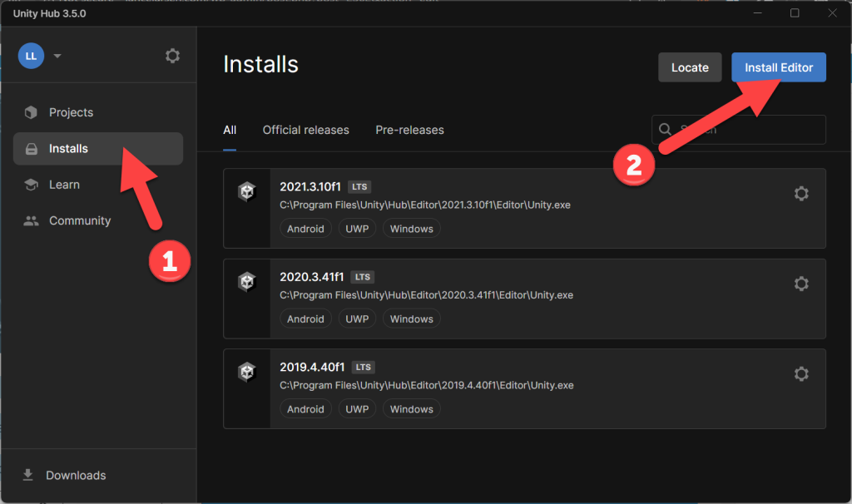The height and width of the screenshot is (504, 852).
Task: Click the 2020.3.41f1 install path
Action: 427,295
